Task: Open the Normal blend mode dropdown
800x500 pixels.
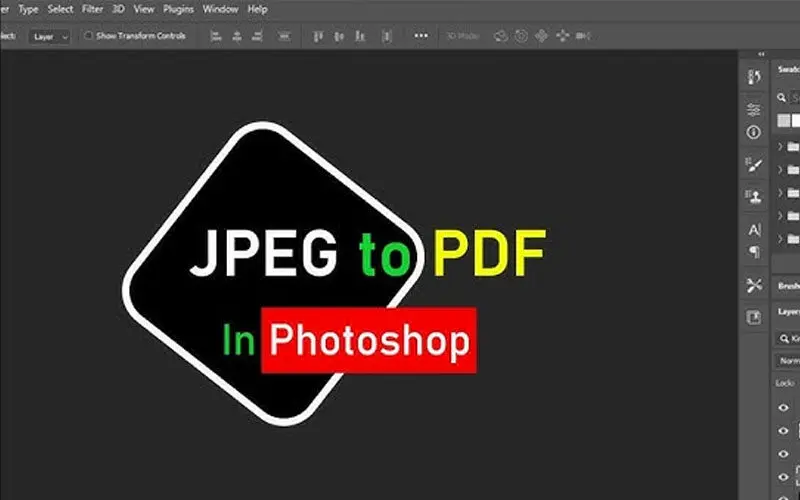Action: (x=789, y=361)
